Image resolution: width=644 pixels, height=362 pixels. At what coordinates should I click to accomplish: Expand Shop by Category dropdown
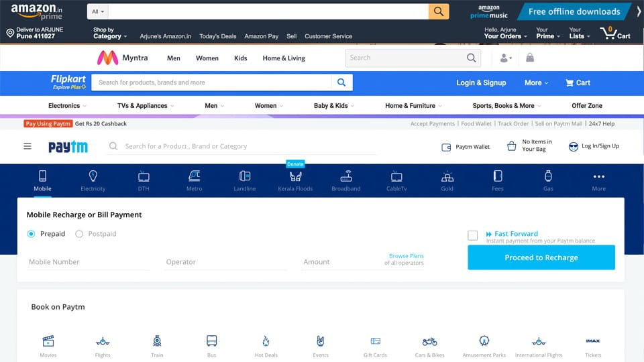110,34
